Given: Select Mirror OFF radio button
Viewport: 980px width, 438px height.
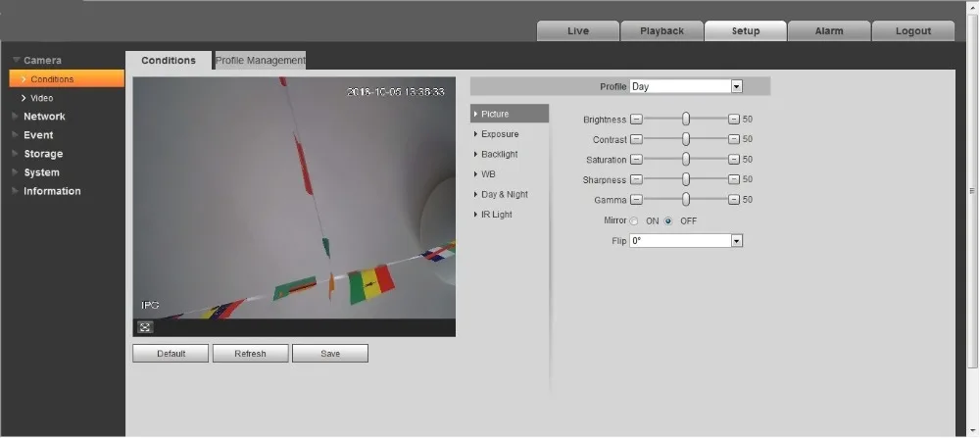Looking at the screenshot, I should (668, 221).
